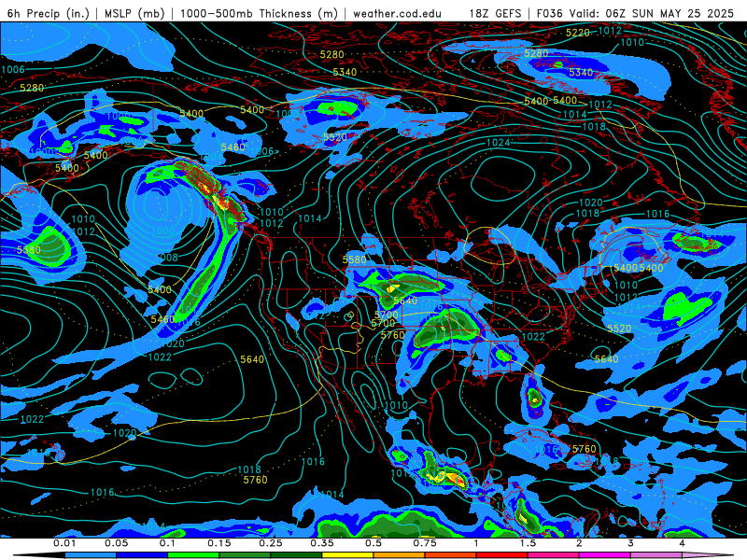This screenshot has height=560, width=747.
Task: Click the '0.15' legend tick label
Action: coord(219,543)
